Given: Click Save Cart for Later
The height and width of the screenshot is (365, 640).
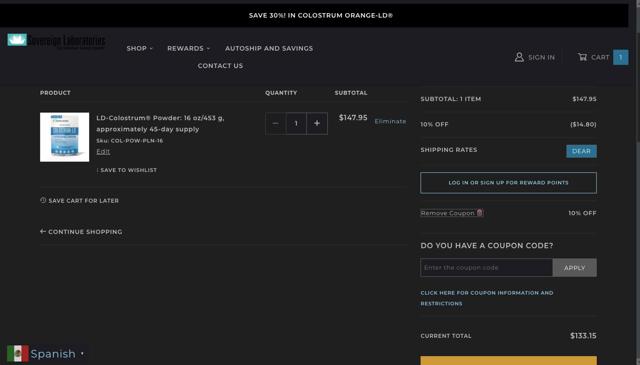Looking at the screenshot, I should click(x=83, y=201).
